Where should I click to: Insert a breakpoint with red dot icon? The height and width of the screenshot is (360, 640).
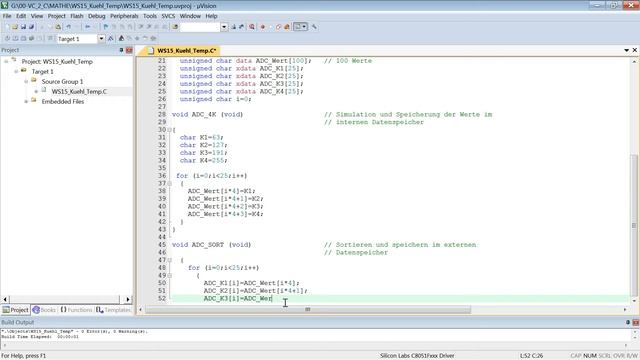click(263, 27)
